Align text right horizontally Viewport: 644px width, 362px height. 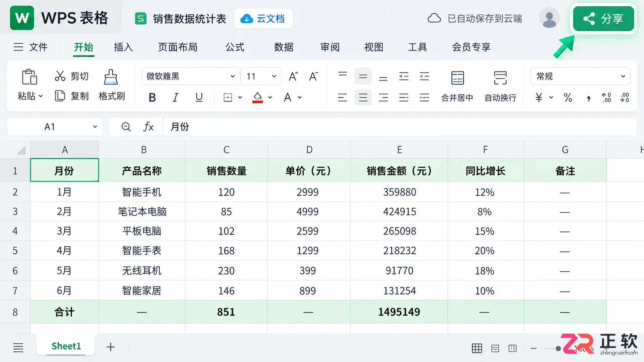pos(383,97)
